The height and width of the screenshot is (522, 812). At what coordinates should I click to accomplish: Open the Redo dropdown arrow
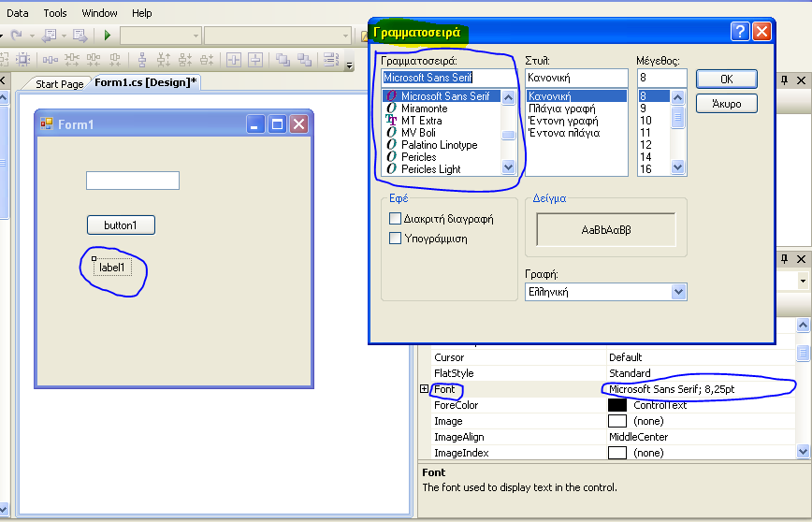[x=32, y=36]
